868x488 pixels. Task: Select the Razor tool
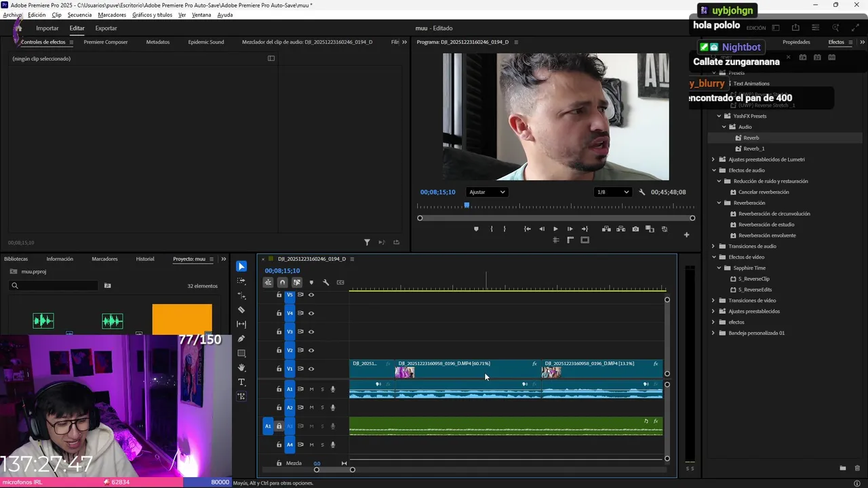point(241,310)
